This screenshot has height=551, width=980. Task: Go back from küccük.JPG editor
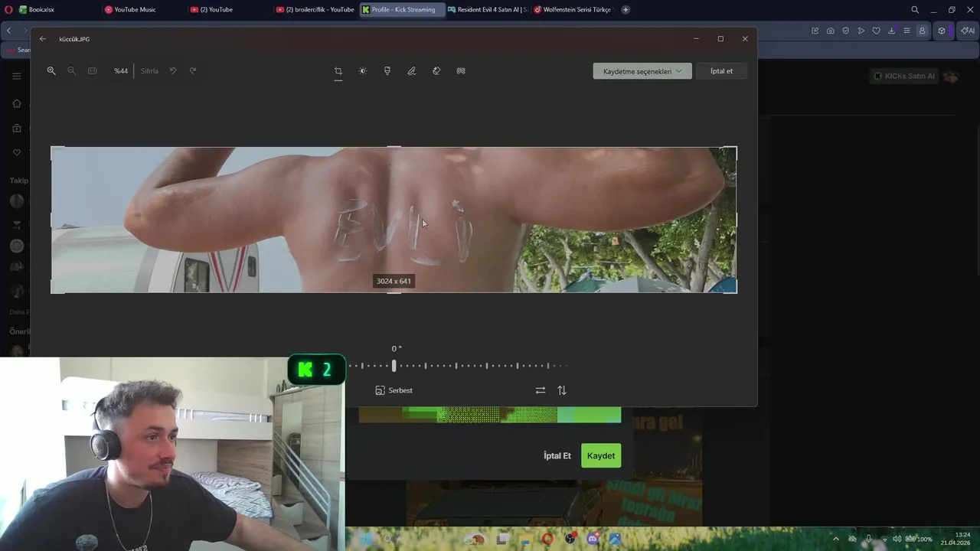[x=43, y=39]
